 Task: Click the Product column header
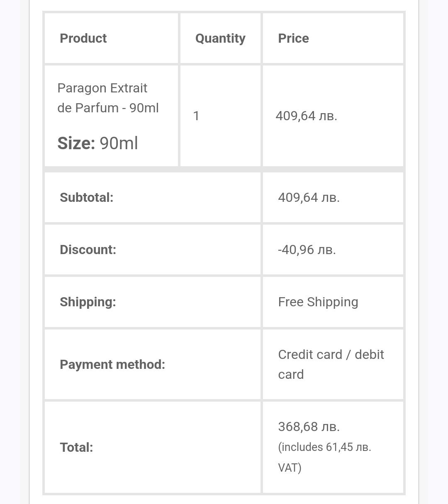[x=83, y=38]
